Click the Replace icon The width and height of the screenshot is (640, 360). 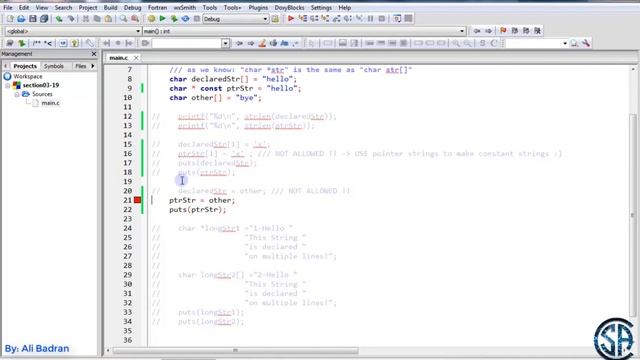click(135, 19)
